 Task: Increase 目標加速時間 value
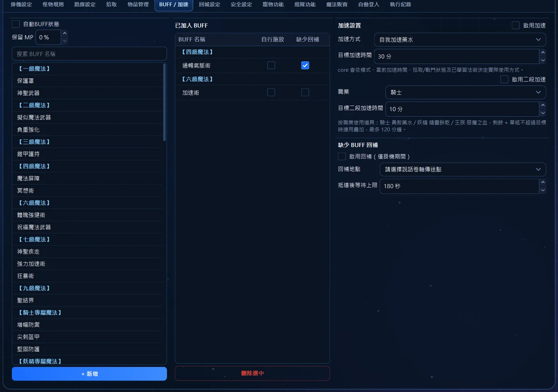tap(542, 53)
